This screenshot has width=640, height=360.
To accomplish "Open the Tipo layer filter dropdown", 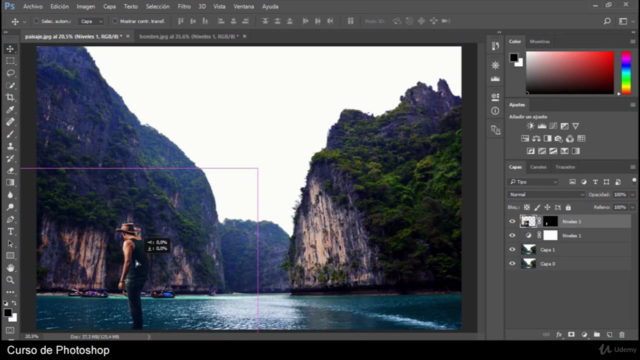I will click(533, 182).
